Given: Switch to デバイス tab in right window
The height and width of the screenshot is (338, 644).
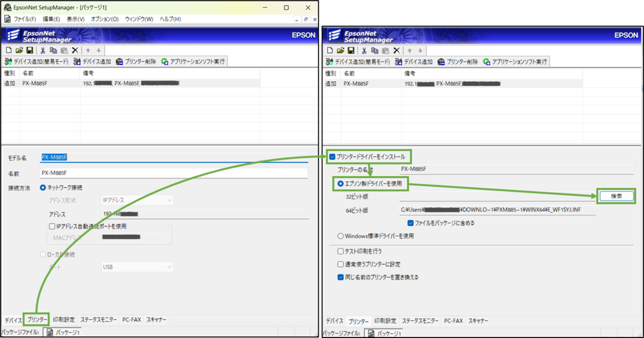Looking at the screenshot, I should 334,321.
